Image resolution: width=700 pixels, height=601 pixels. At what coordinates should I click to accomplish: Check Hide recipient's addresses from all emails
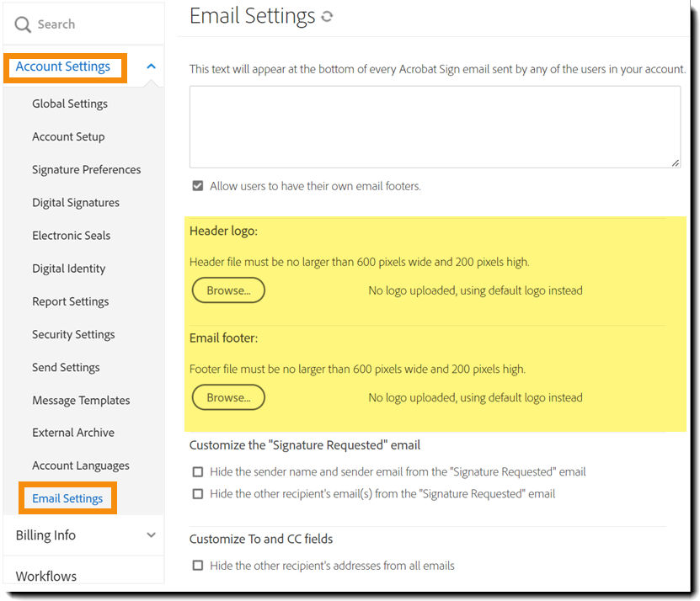point(198,566)
